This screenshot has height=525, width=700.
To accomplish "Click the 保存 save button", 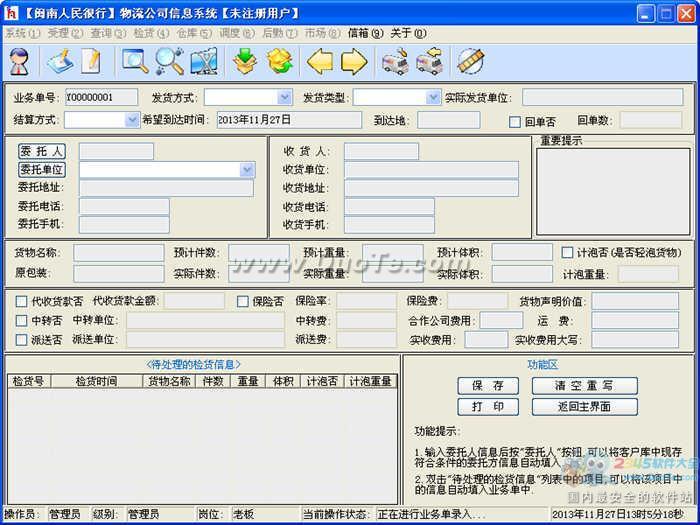I will coord(488,386).
